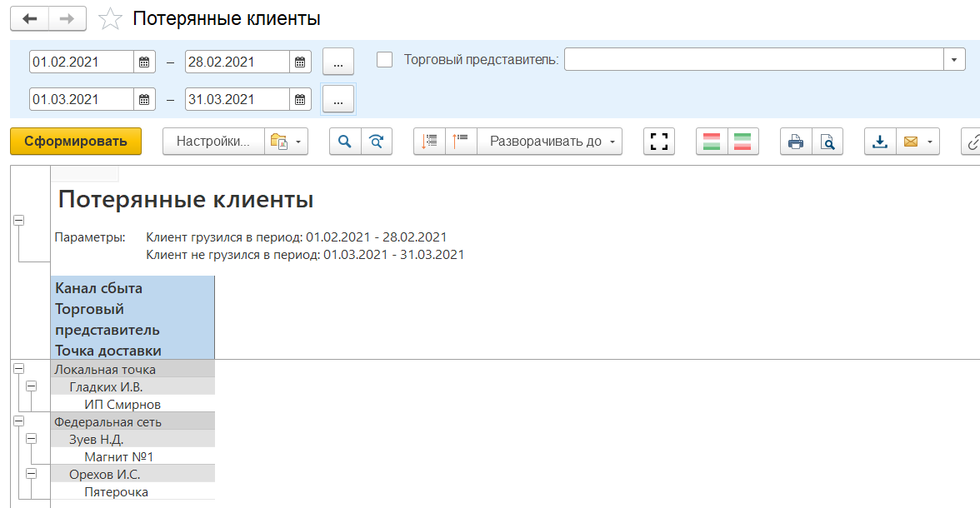The image size is (980, 508).
Task: Open the Торговый представитель dropdown list
Action: pyautogui.click(x=954, y=60)
